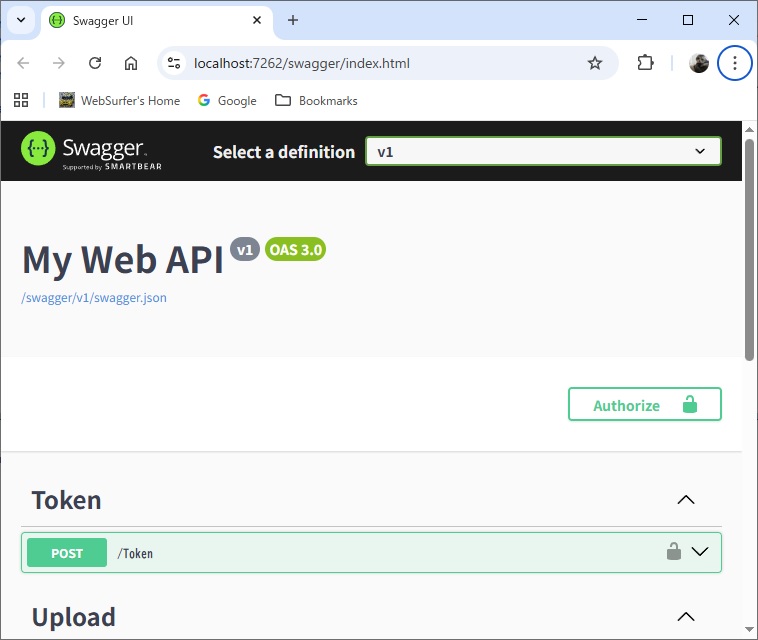
Task: Close the Swagger UI tab
Action: click(257, 20)
